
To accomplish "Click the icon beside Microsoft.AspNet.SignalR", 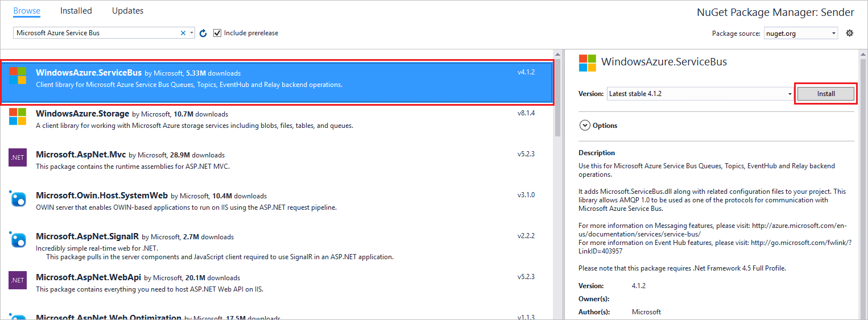I will [x=18, y=239].
